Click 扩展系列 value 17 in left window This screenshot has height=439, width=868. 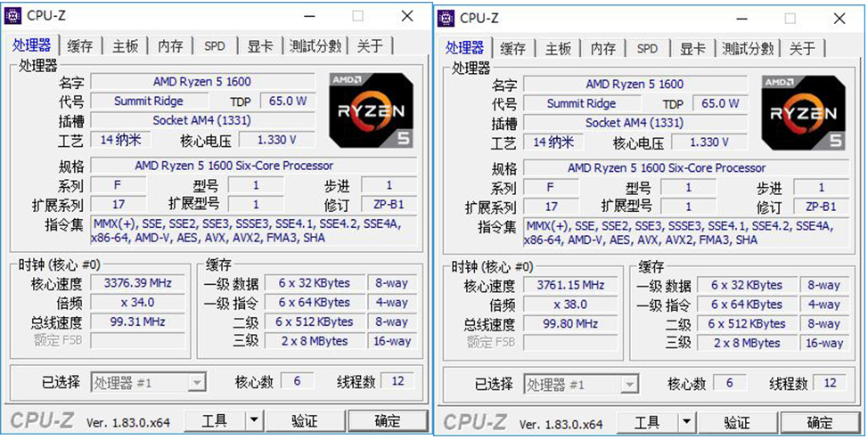[119, 204]
